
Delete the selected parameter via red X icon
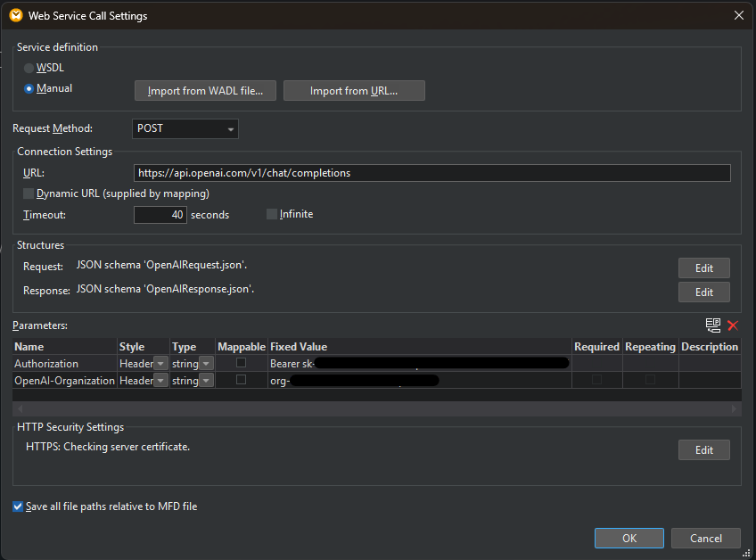tap(731, 325)
